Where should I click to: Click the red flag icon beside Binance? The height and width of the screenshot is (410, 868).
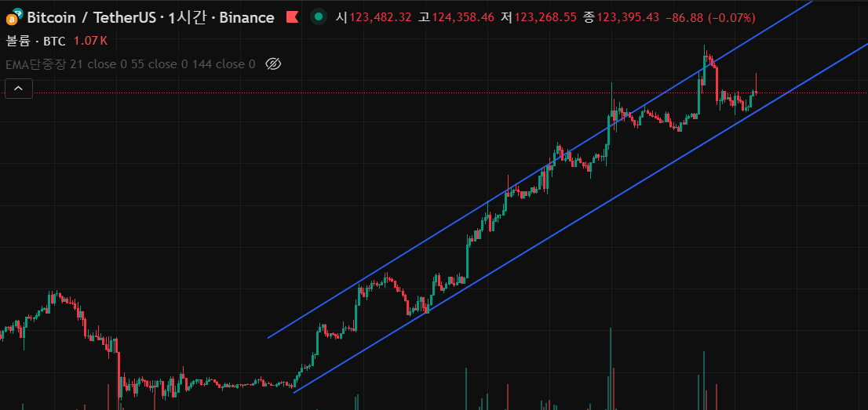pos(291,17)
